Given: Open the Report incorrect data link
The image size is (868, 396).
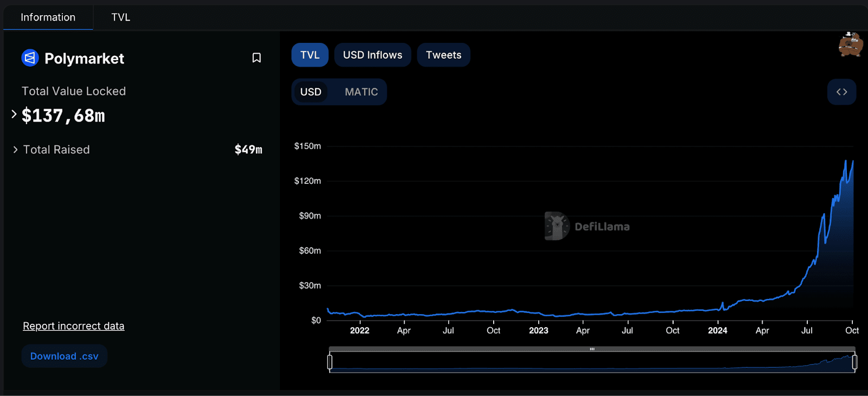Looking at the screenshot, I should (73, 326).
